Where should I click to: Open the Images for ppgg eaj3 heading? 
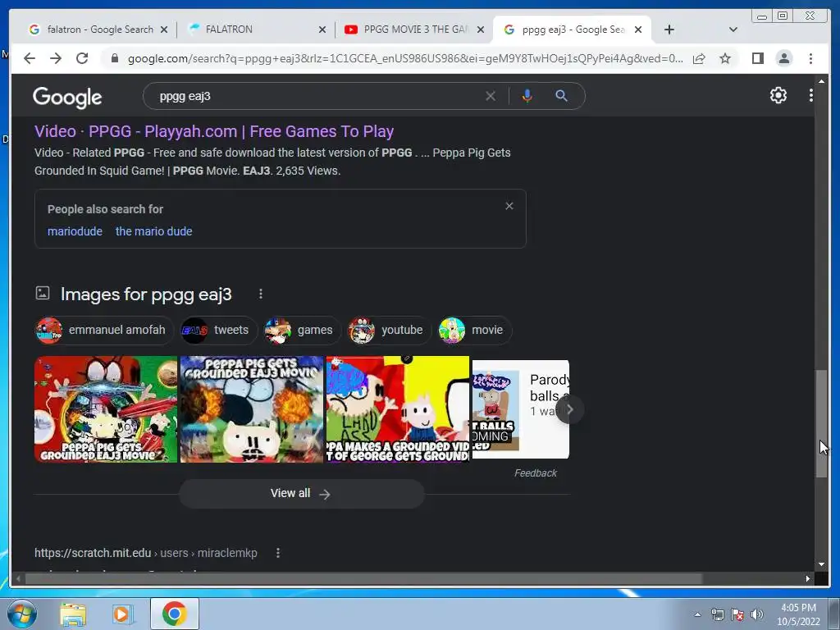(x=146, y=294)
